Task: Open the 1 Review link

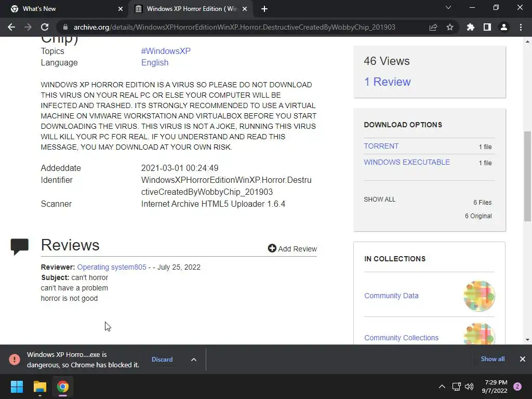Action: [x=387, y=82]
